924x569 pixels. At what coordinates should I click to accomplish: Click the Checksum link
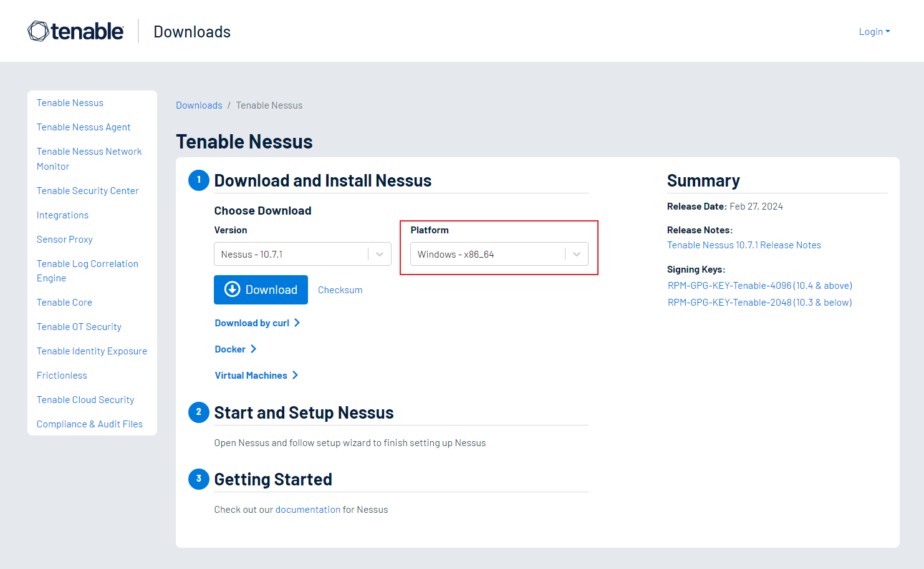340,290
